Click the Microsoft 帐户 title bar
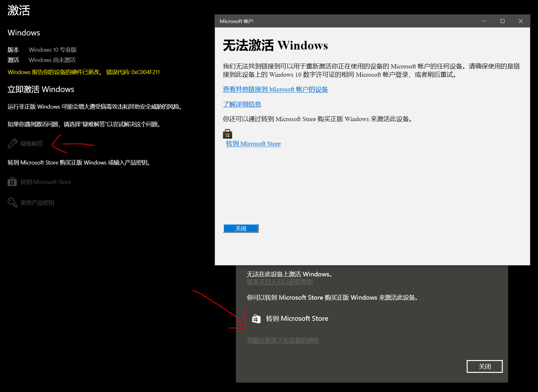The height and width of the screenshot is (392, 538). click(352, 21)
